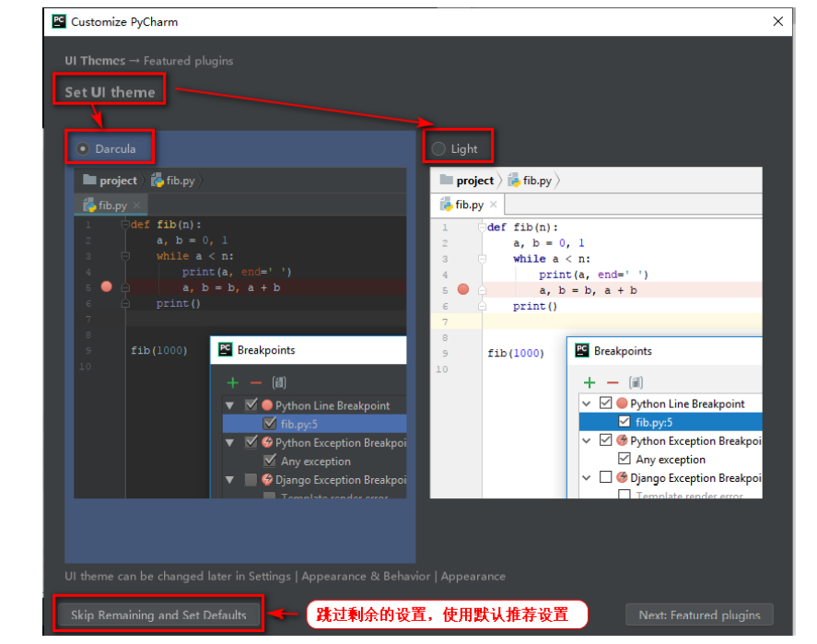Click Django exception bolt icon in Darcula tree
Viewport: 817px width, 644px height.
click(x=267, y=479)
